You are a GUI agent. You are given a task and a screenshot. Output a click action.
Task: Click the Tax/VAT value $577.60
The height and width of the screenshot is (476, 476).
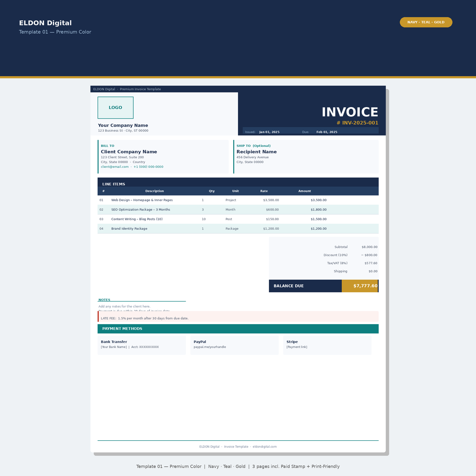371,263
